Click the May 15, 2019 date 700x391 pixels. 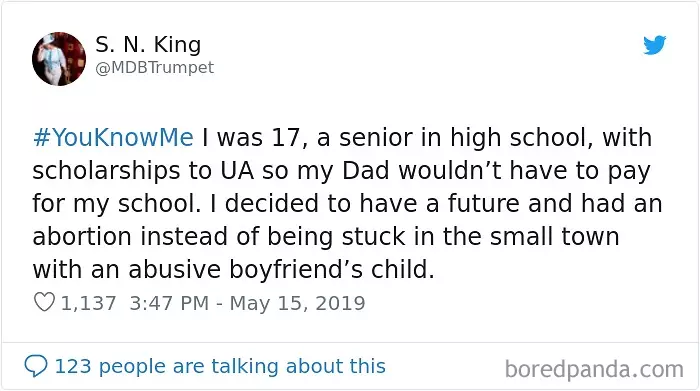tap(297, 303)
